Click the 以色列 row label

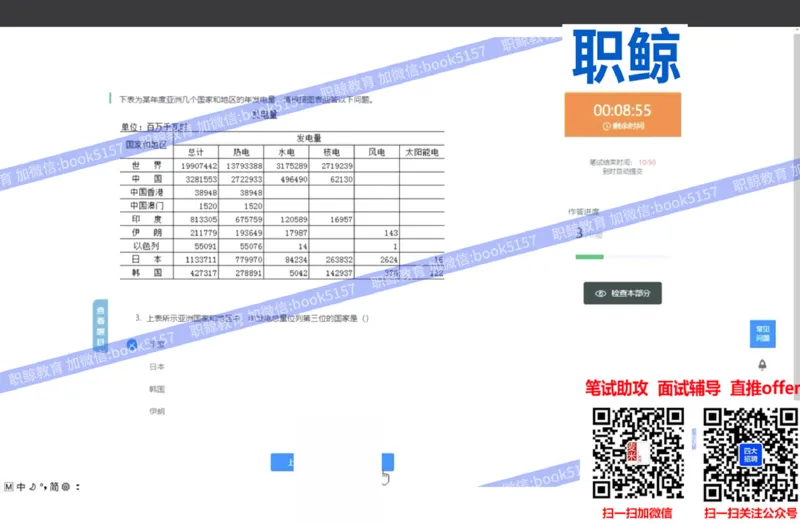tap(147, 245)
